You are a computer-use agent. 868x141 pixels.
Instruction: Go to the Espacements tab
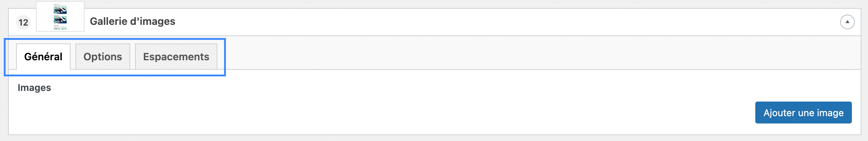(x=176, y=57)
